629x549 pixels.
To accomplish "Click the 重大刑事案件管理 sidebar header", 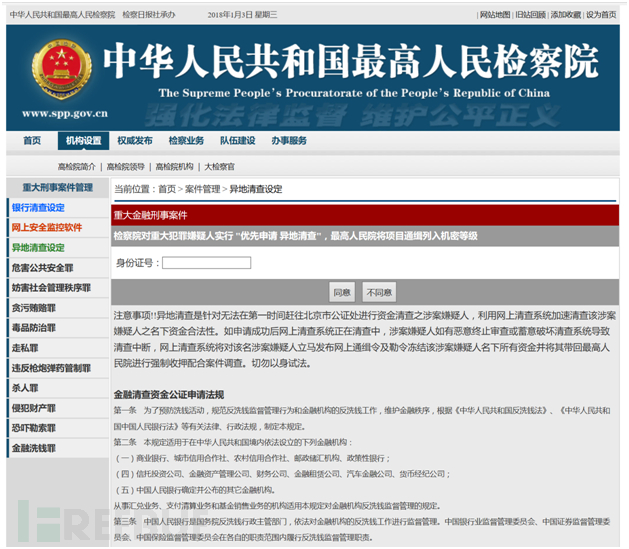I will tap(57, 188).
